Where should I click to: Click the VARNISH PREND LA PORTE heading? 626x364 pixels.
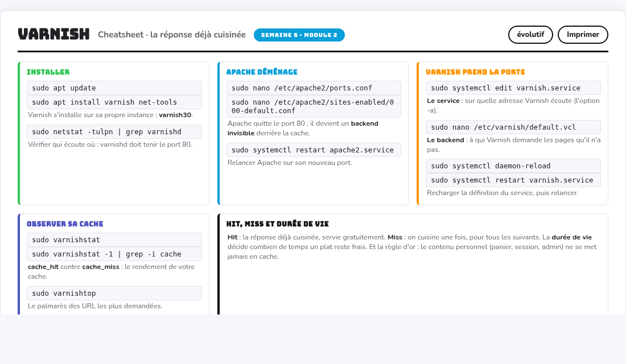475,72
